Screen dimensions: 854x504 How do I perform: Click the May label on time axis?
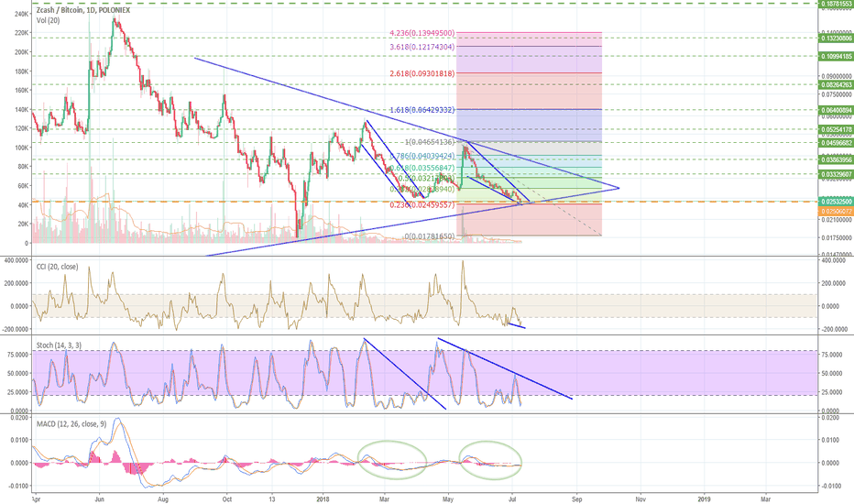(448, 499)
